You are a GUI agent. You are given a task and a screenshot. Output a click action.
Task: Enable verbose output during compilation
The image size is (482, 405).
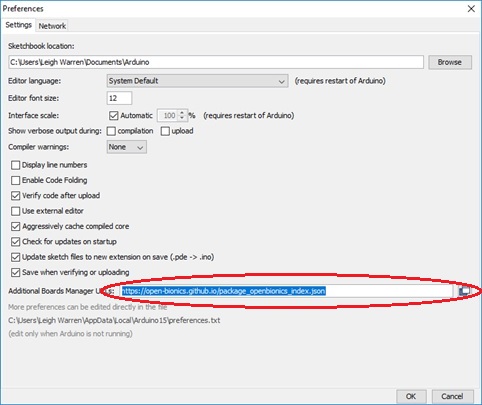111,131
